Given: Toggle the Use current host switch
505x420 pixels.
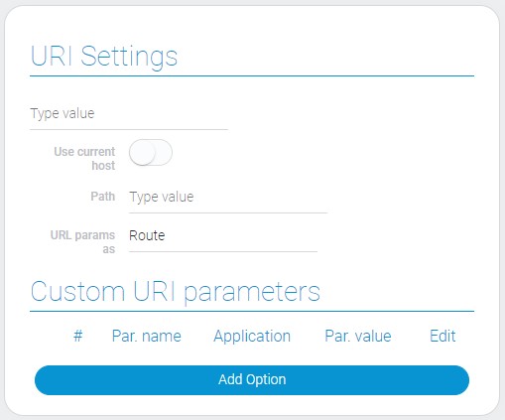Looking at the screenshot, I should (151, 153).
